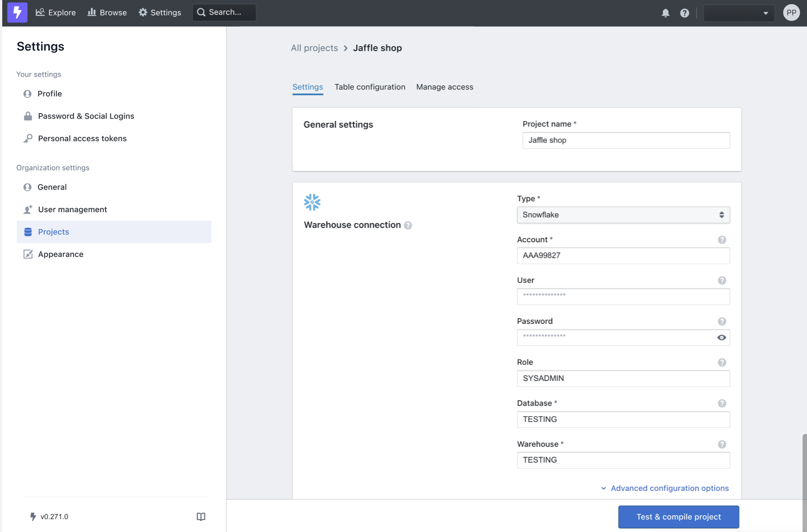
Task: Open documentation via the book icon
Action: tap(201, 516)
